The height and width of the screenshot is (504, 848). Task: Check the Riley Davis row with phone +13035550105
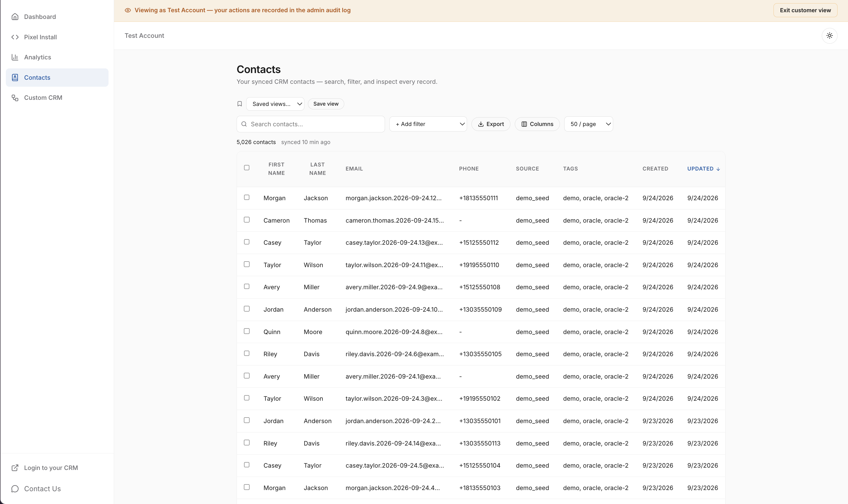247,353
